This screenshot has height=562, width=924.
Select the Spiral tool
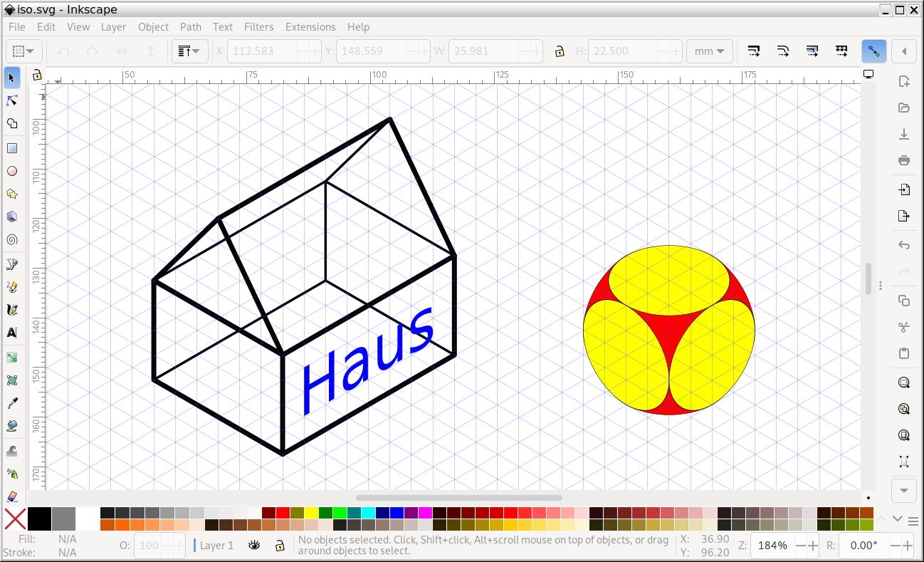[11, 239]
